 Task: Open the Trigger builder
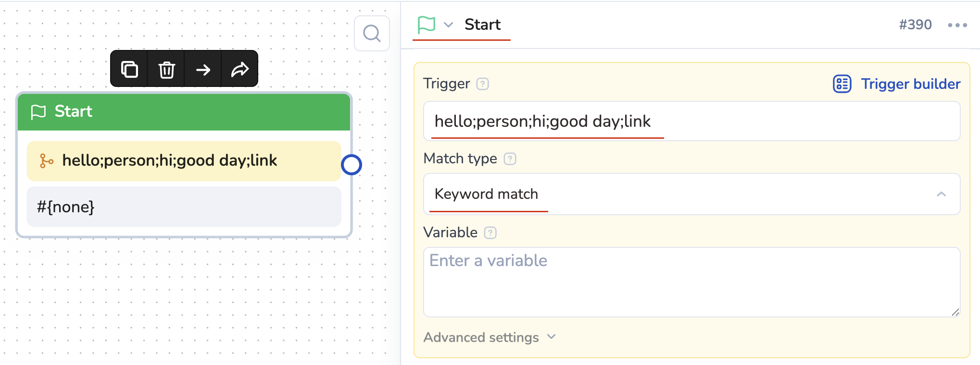[x=896, y=84]
